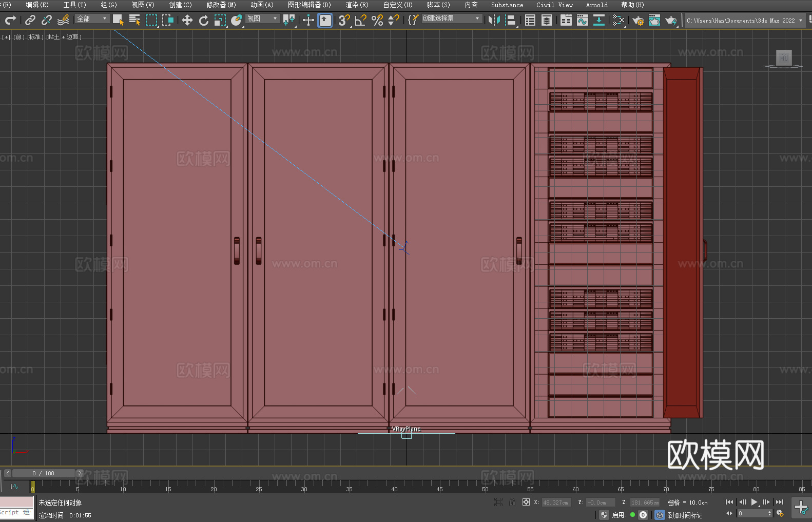
Task: Click the ViewCube front face
Action: tap(784, 57)
